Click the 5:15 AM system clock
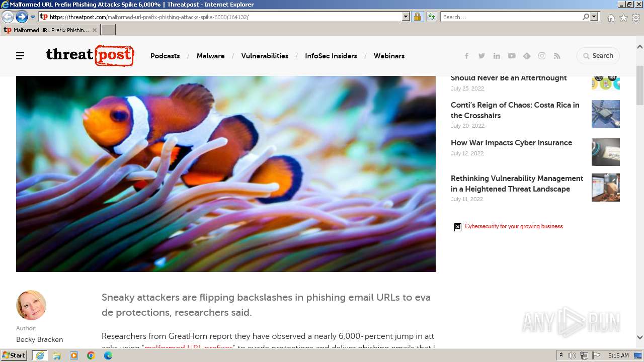The image size is (644, 362). point(618,355)
